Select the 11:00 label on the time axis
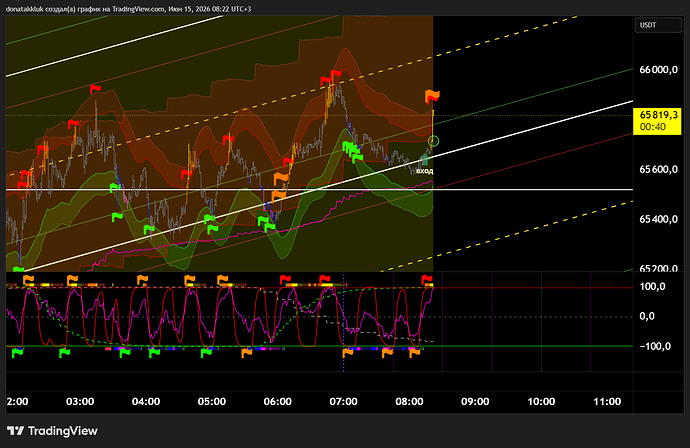 click(x=607, y=401)
